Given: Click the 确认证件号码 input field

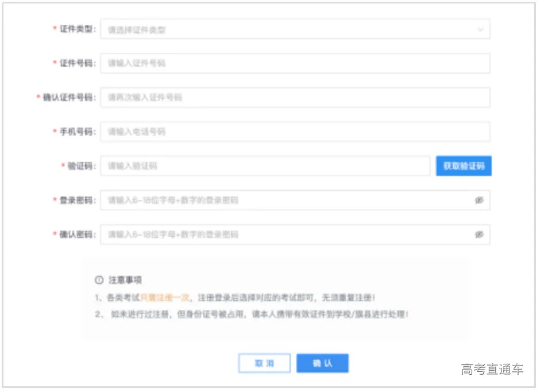Looking at the screenshot, I should click(293, 97).
